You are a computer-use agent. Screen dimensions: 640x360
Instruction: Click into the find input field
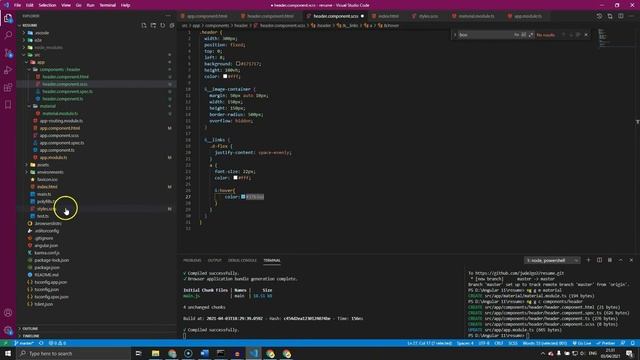click(x=485, y=35)
